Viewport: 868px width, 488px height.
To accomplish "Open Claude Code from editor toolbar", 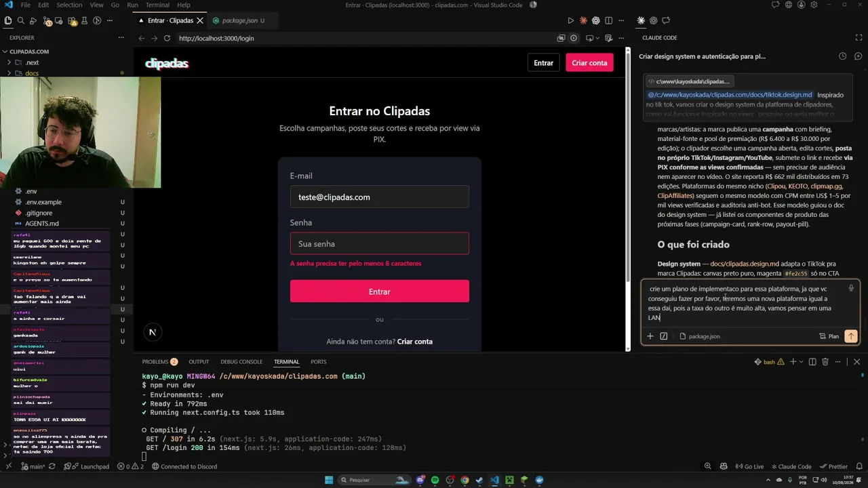I will point(583,21).
